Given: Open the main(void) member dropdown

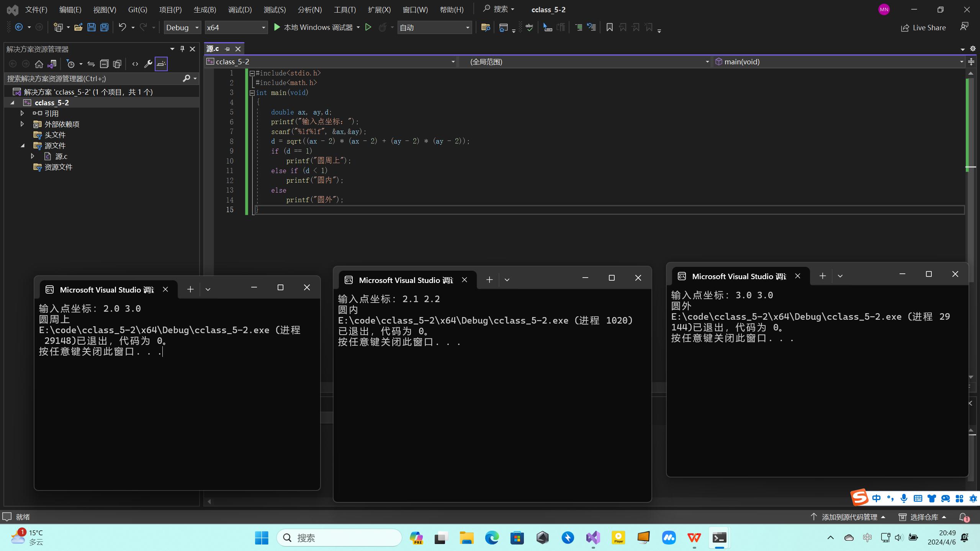Looking at the screenshot, I should coord(839,62).
